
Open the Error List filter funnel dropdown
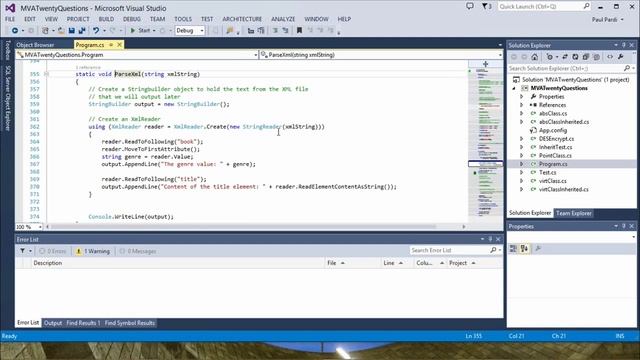click(25, 251)
